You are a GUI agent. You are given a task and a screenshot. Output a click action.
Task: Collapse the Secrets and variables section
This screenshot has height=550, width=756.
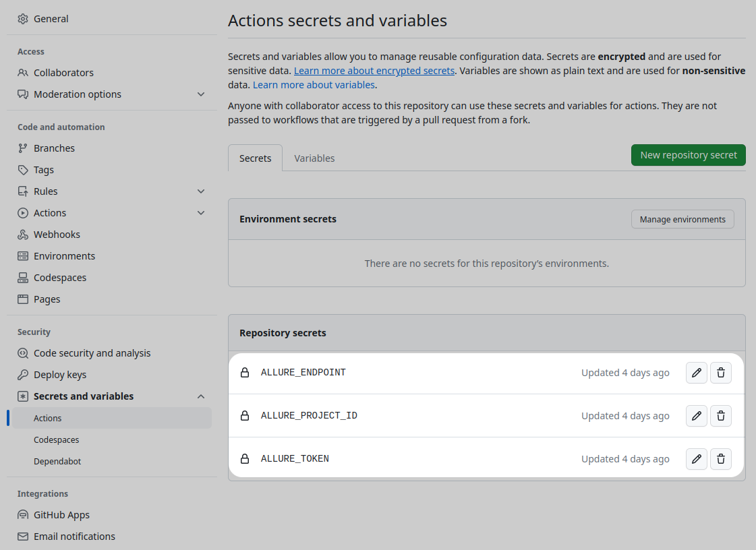coord(200,396)
